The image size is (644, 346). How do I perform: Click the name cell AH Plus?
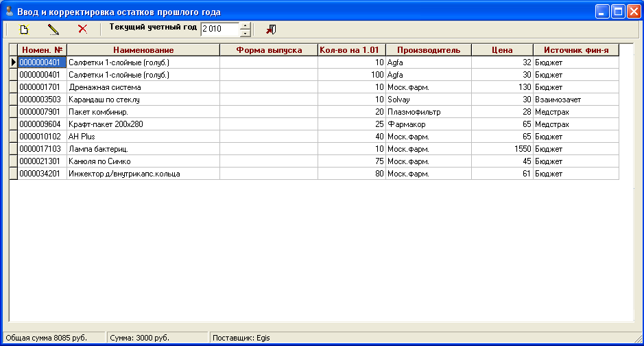click(143, 137)
